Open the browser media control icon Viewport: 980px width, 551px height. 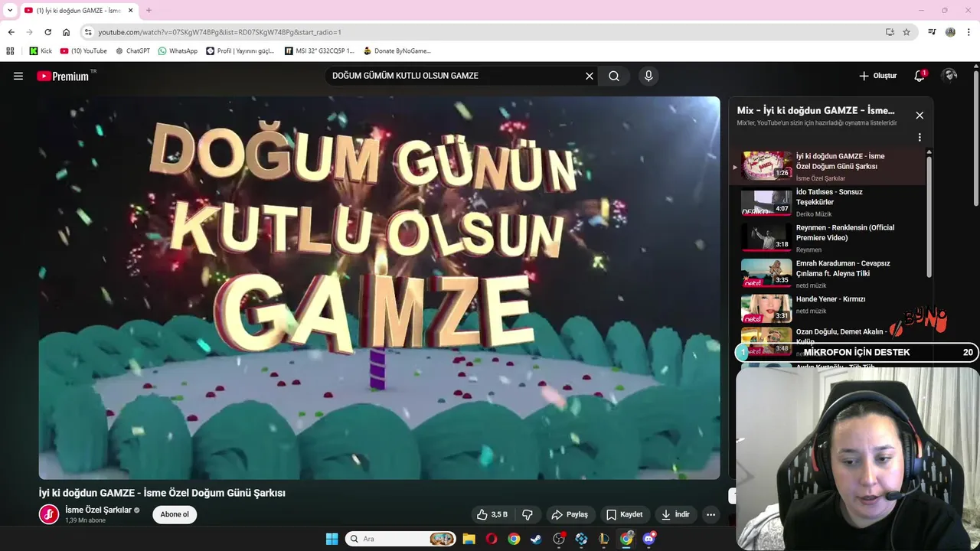tap(932, 32)
